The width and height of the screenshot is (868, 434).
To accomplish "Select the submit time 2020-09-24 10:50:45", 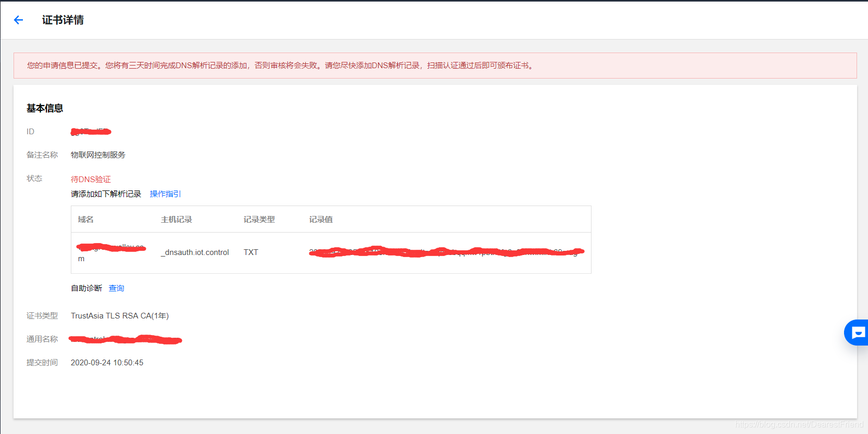I will [x=107, y=363].
